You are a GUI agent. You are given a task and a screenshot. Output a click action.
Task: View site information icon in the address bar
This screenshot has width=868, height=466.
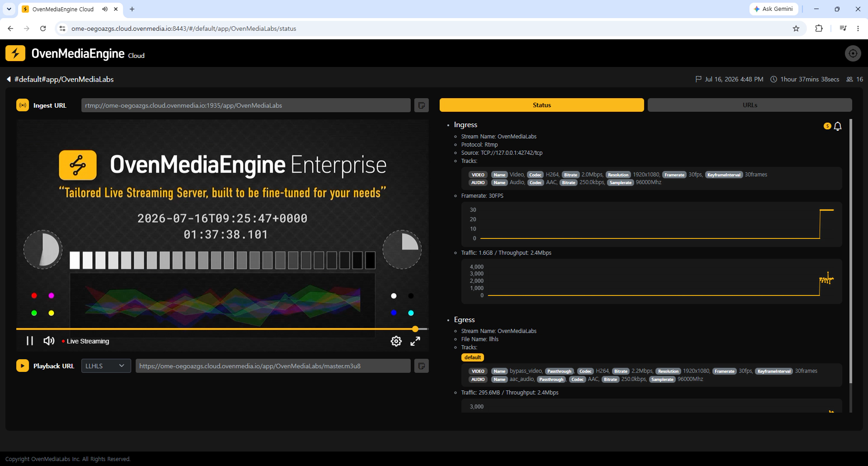point(62,29)
